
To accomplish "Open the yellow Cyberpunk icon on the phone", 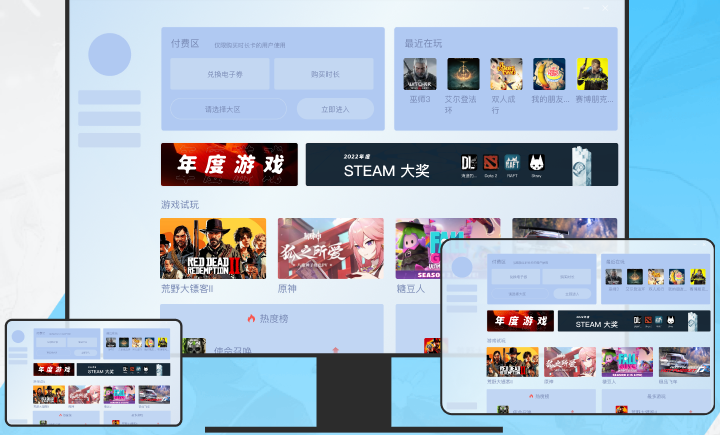I will 163,342.
